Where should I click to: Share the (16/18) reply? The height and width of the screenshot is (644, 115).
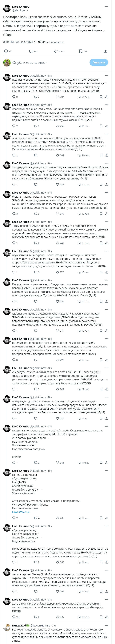coord(107,562)
